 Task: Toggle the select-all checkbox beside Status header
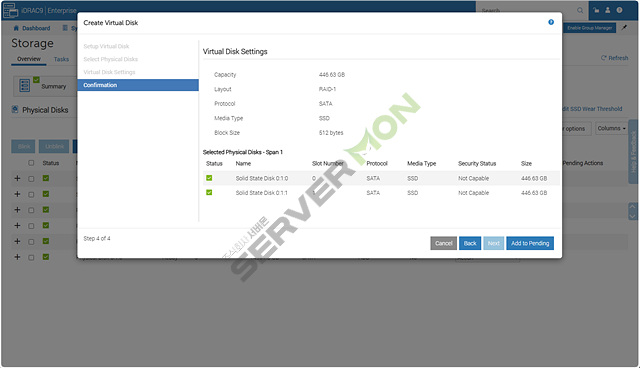(x=31, y=163)
